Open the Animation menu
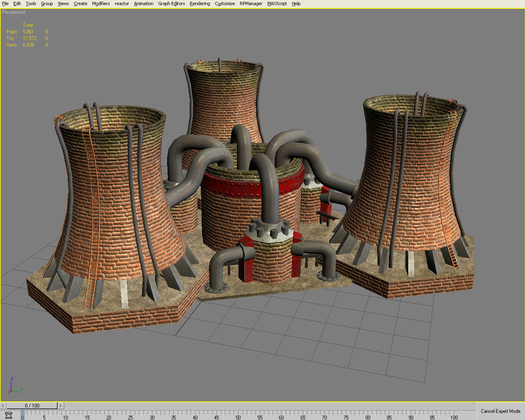Screen dimensions: 525x420 pos(143,4)
